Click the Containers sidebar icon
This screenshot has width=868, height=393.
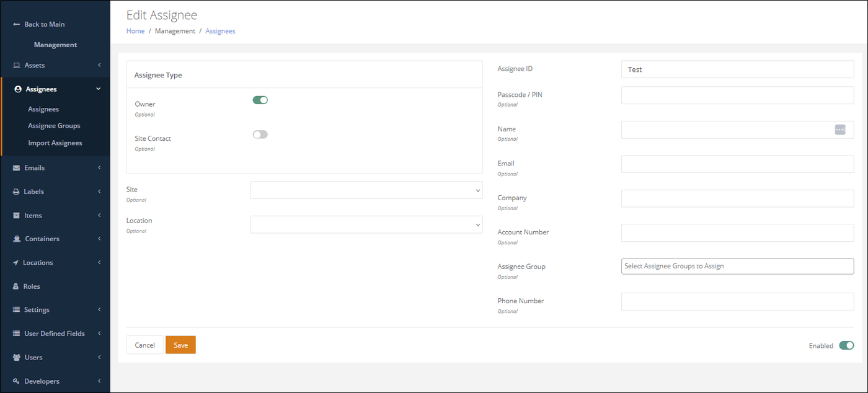[17, 239]
